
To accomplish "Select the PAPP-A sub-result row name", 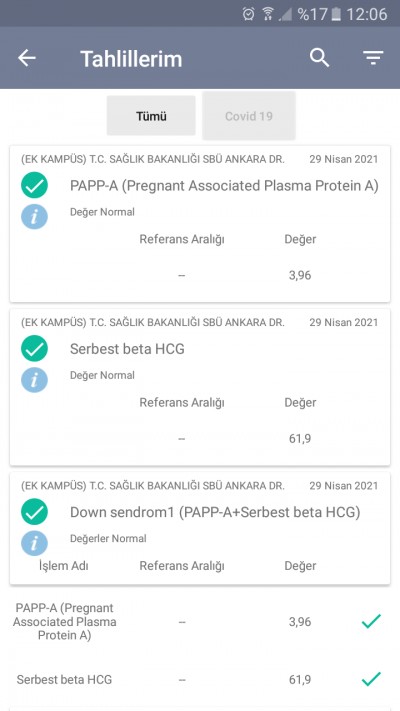I will (64, 621).
